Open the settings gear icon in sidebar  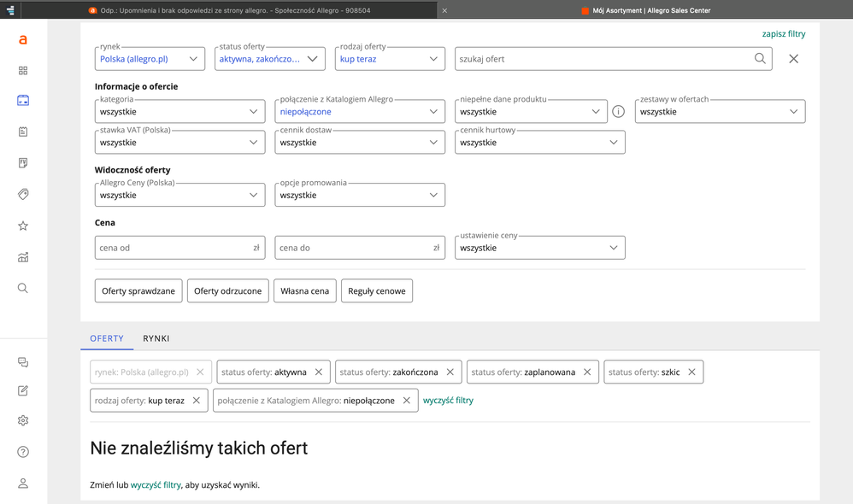click(23, 420)
